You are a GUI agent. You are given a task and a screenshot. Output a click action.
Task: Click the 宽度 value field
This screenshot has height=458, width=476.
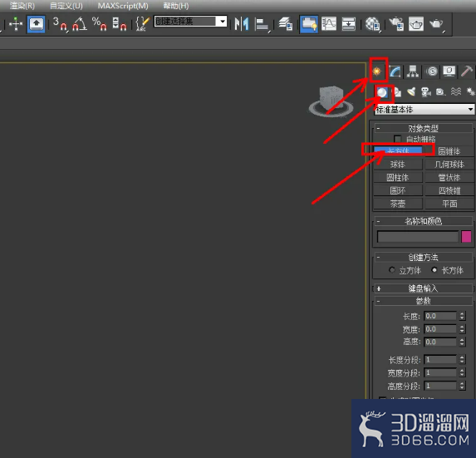[x=440, y=329]
